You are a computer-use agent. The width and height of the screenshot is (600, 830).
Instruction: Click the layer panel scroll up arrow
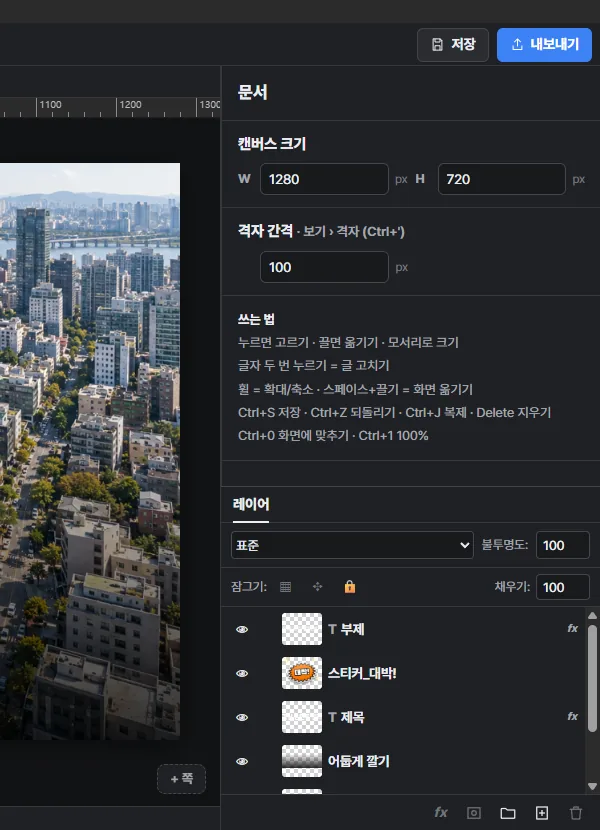pos(593,615)
